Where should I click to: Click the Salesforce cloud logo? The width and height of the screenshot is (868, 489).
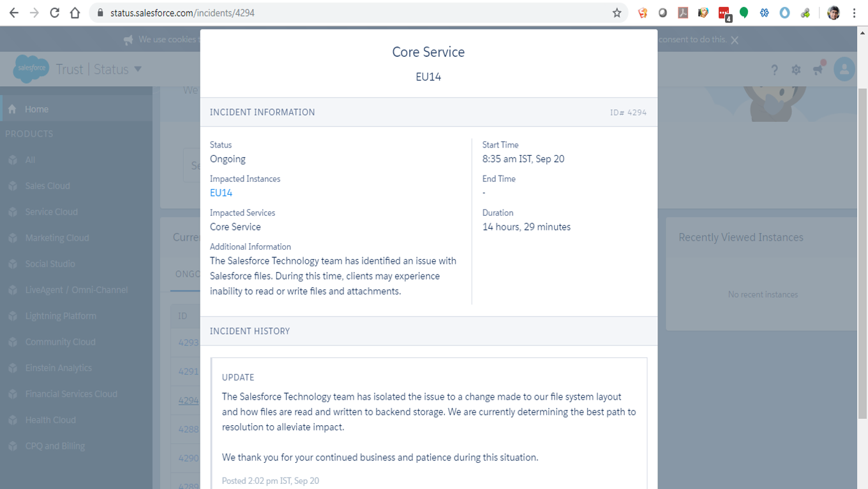pos(31,68)
